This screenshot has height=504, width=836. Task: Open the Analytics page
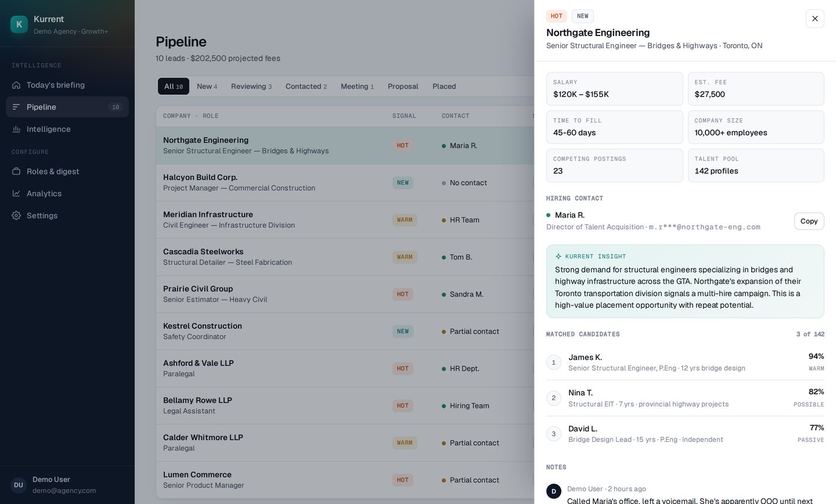coord(67,193)
